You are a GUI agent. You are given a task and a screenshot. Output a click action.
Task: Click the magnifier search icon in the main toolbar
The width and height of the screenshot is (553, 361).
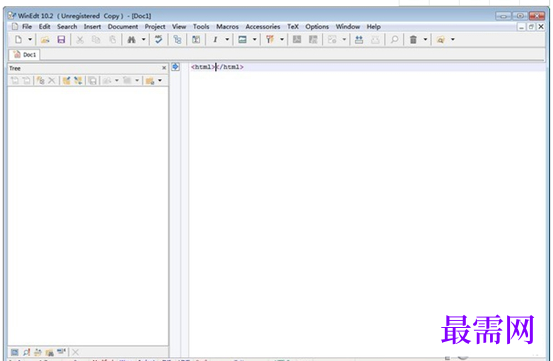click(x=394, y=39)
